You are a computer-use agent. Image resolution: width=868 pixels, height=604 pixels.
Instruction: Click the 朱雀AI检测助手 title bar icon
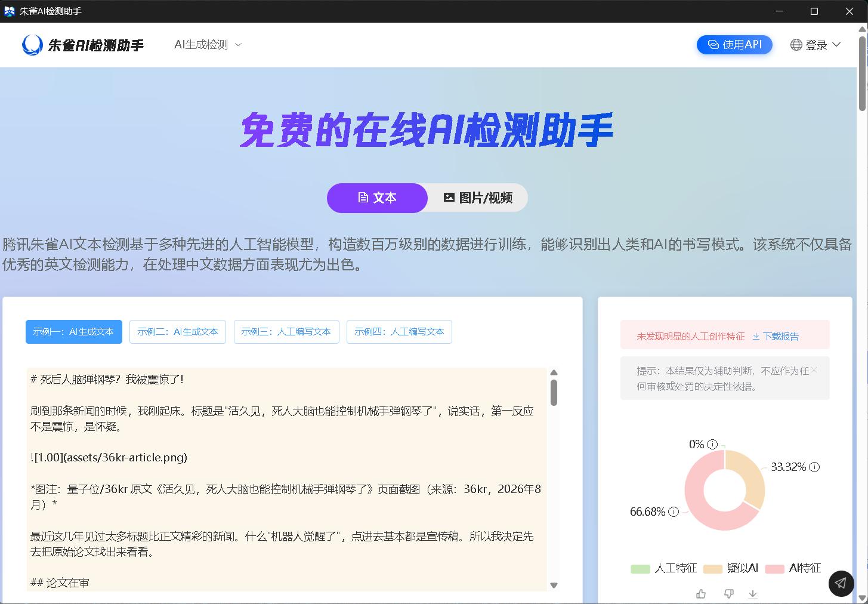point(10,11)
